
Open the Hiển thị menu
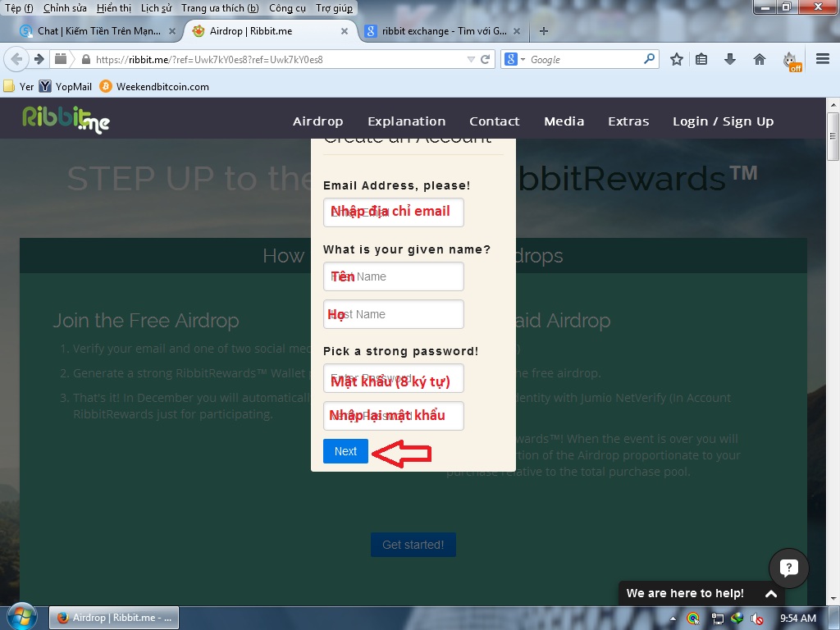point(113,8)
